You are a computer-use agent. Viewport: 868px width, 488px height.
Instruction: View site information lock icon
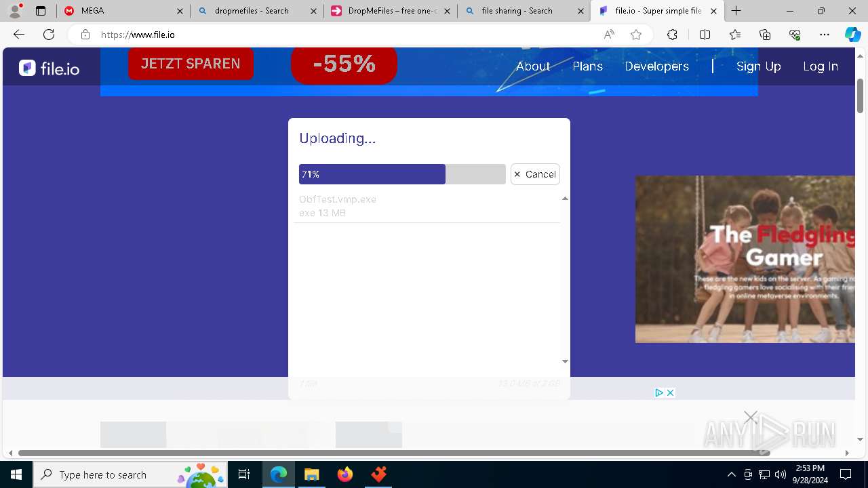click(85, 35)
